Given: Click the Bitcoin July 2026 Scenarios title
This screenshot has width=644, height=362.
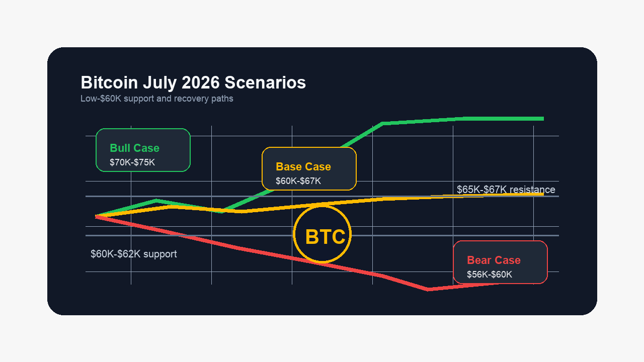Looking at the screenshot, I should pyautogui.click(x=193, y=82).
